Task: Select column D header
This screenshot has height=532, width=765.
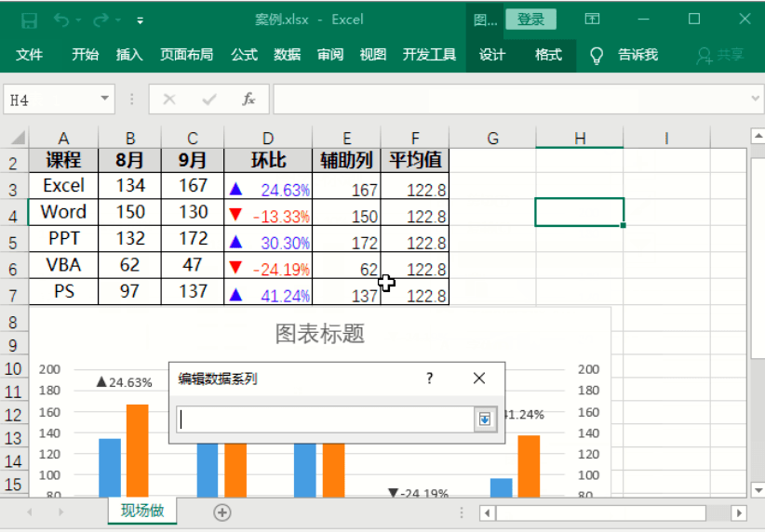Action: pyautogui.click(x=268, y=139)
